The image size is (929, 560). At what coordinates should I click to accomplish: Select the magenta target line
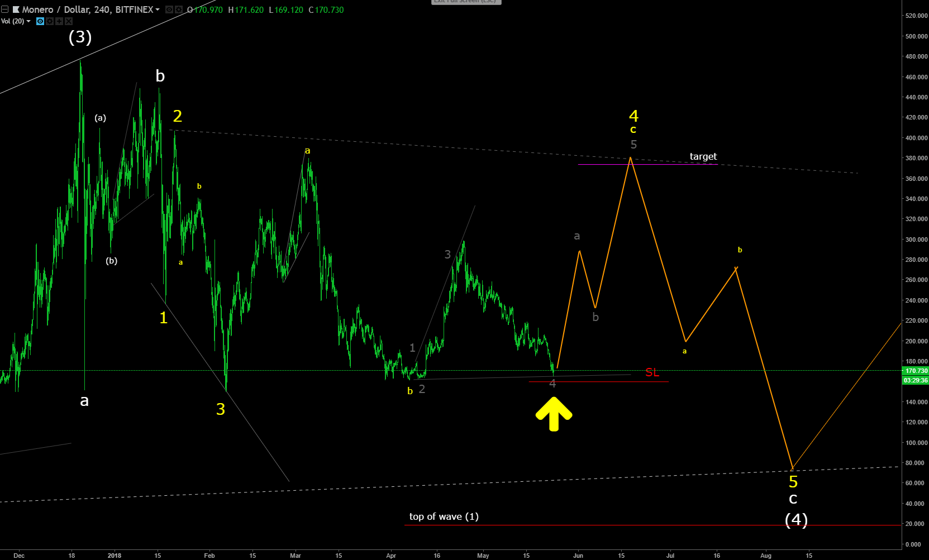(x=647, y=165)
